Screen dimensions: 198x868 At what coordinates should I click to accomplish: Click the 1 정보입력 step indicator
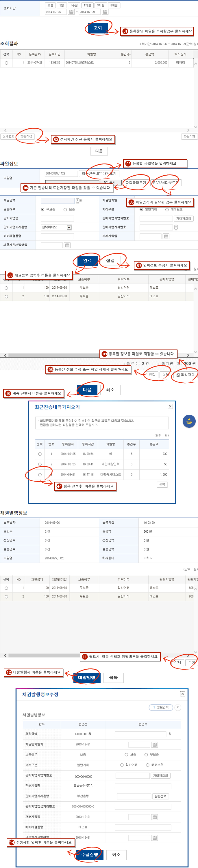click(x=161, y=707)
